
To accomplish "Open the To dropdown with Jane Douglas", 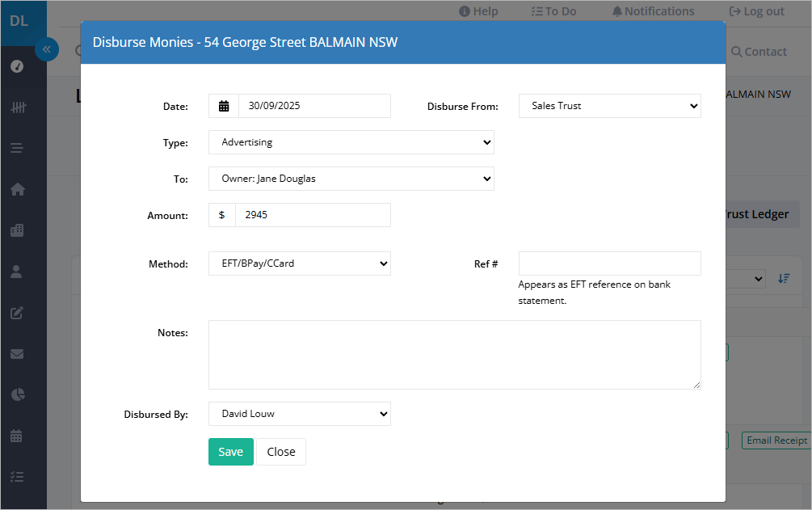I will coord(351,179).
